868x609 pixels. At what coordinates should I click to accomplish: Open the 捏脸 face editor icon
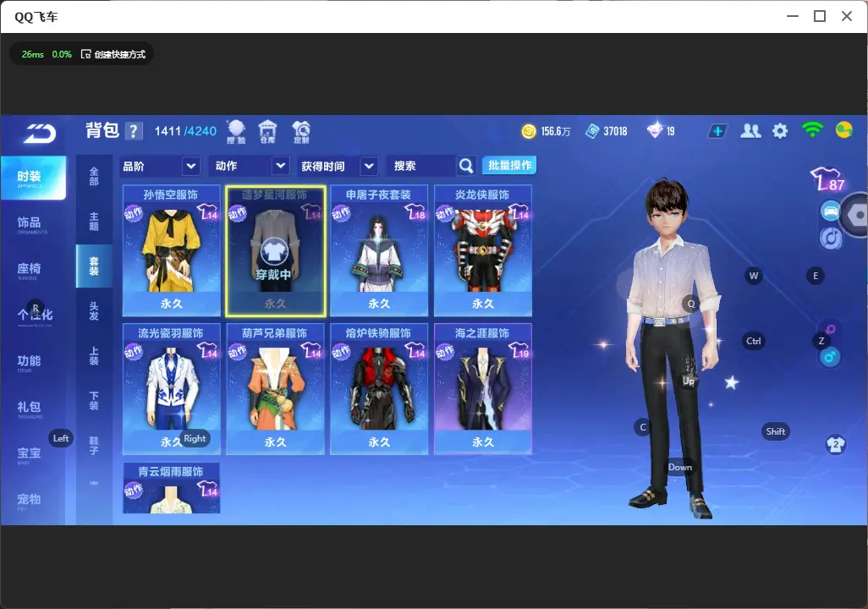[236, 132]
